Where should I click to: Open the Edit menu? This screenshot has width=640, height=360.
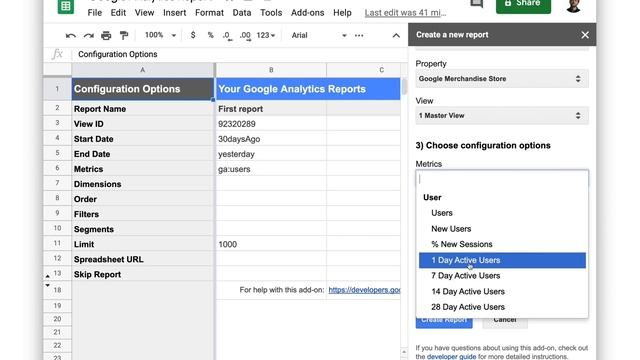click(x=118, y=13)
